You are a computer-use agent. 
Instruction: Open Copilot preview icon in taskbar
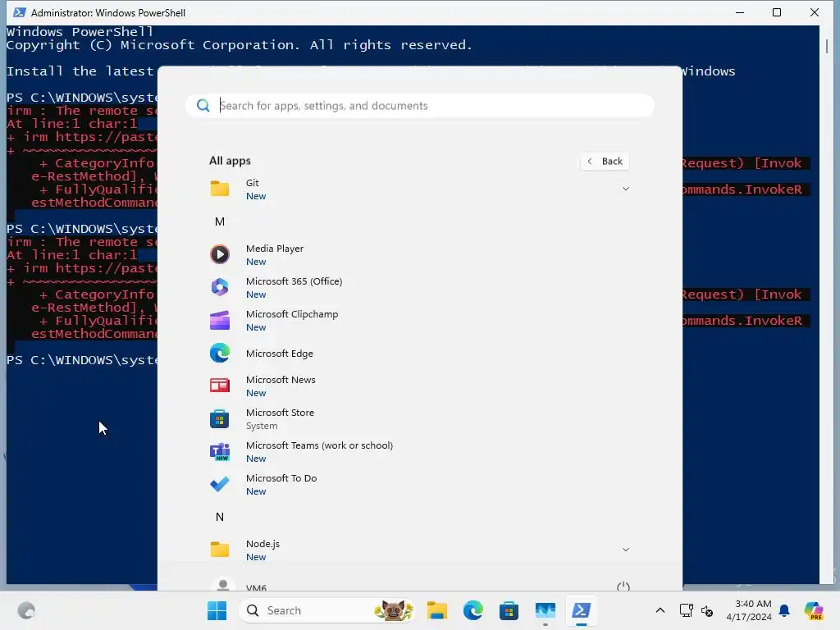pyautogui.click(x=814, y=610)
